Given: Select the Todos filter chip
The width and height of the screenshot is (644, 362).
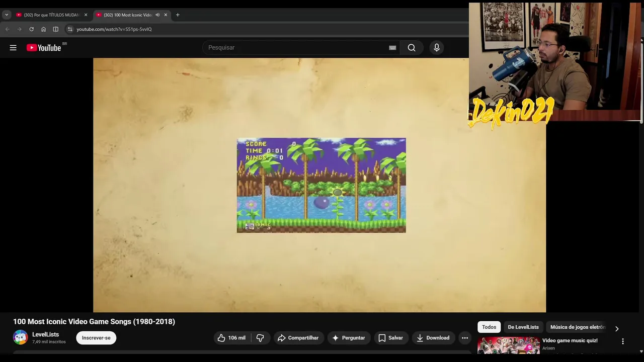Looking at the screenshot, I should (x=489, y=327).
